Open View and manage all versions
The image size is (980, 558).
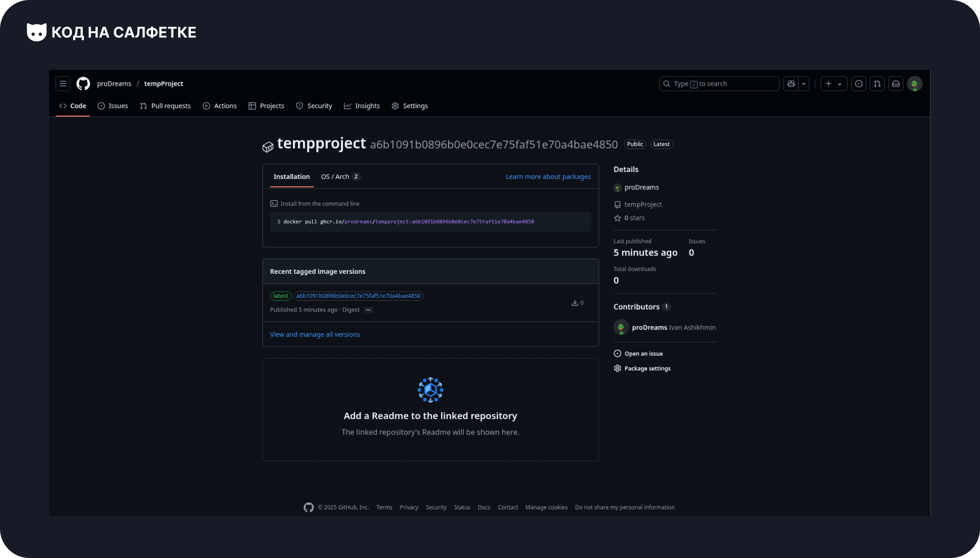(x=315, y=335)
